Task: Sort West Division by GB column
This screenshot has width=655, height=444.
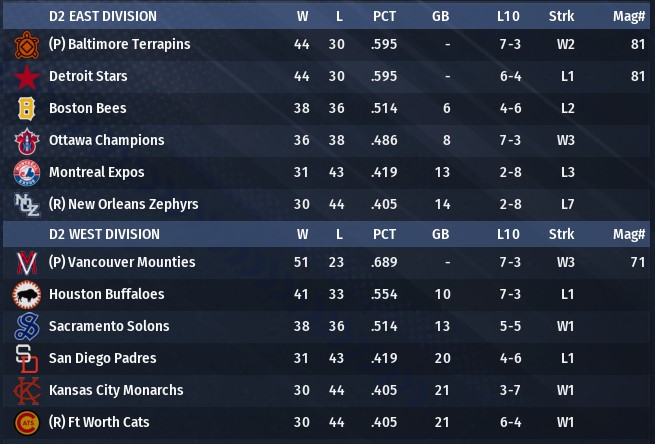Action: pyautogui.click(x=440, y=234)
